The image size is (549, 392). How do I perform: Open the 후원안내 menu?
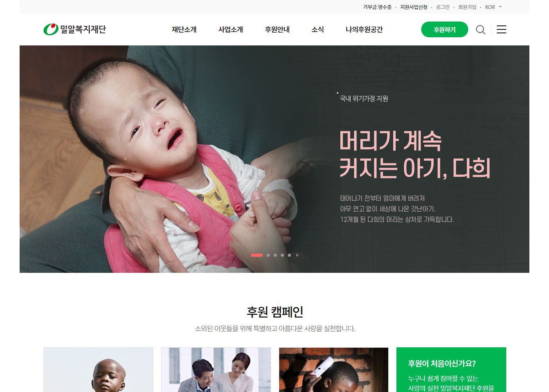[x=277, y=29]
